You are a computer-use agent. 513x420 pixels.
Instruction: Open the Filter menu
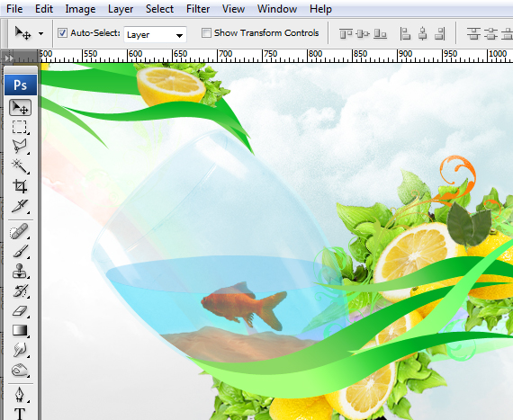198,9
